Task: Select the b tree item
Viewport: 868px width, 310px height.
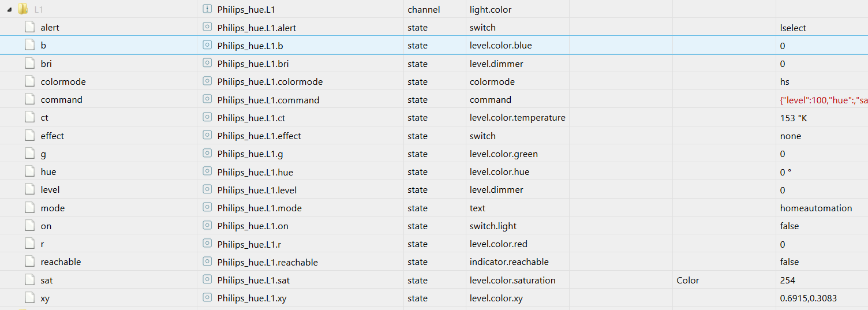Action: [x=43, y=45]
